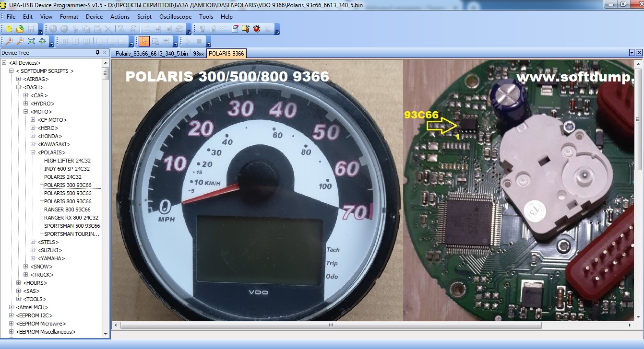Select RANGER 800 93C66 device
The image size is (644, 349).
[x=67, y=209]
